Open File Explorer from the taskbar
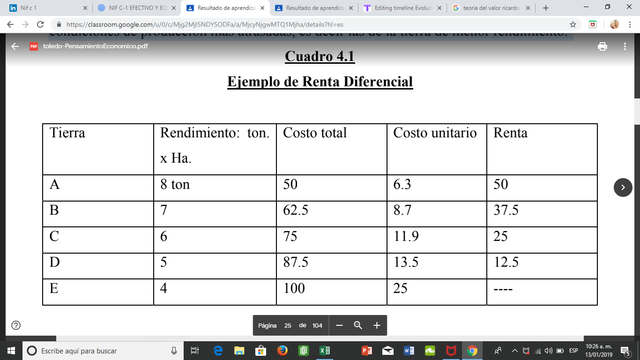The height and width of the screenshot is (360, 640). click(239, 351)
